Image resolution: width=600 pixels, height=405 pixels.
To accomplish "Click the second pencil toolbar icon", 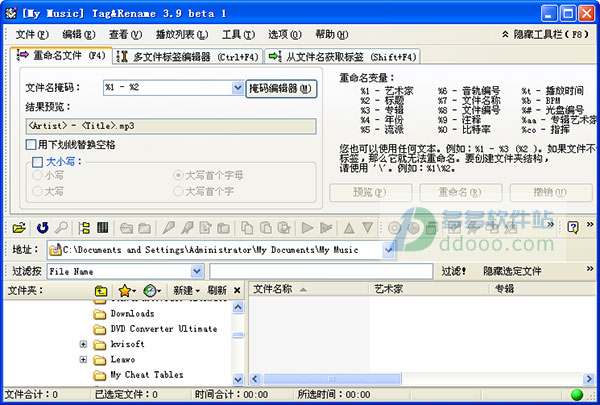I will [187, 228].
